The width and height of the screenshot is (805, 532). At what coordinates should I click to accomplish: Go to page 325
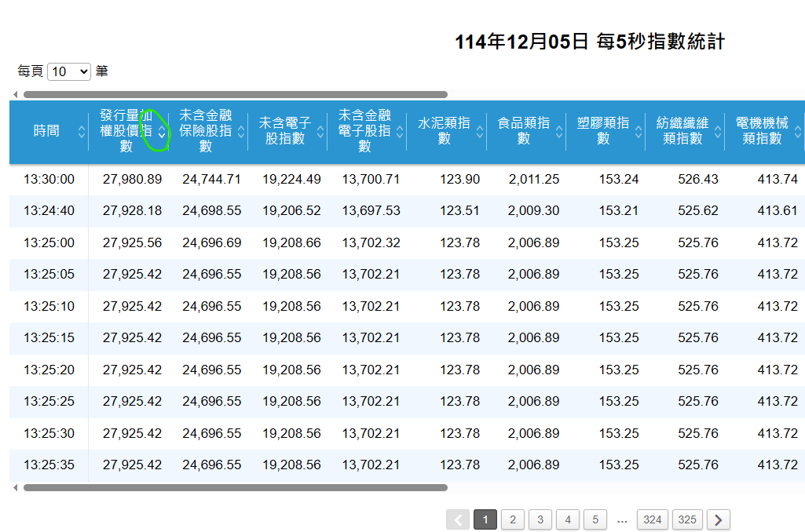click(687, 519)
